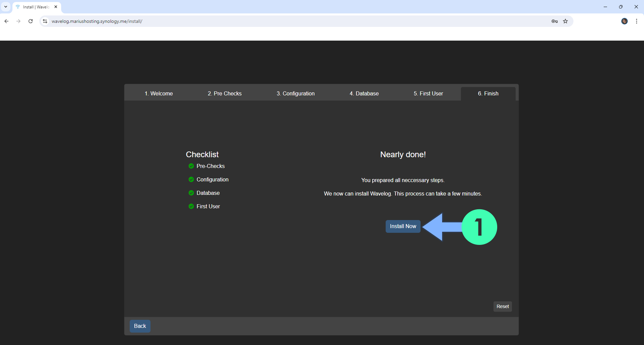Click the Configuration checklist text
Viewport: 644px width, 345px height.
click(213, 179)
